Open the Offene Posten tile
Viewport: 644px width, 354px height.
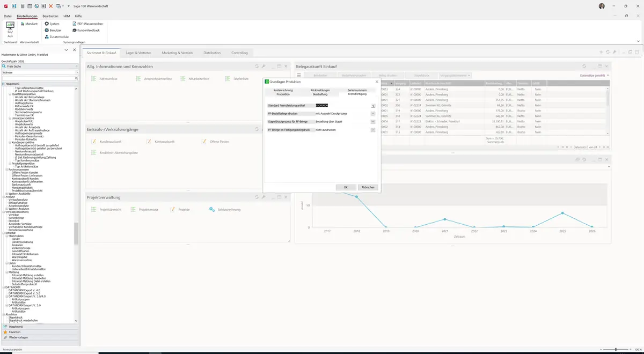pos(215,142)
